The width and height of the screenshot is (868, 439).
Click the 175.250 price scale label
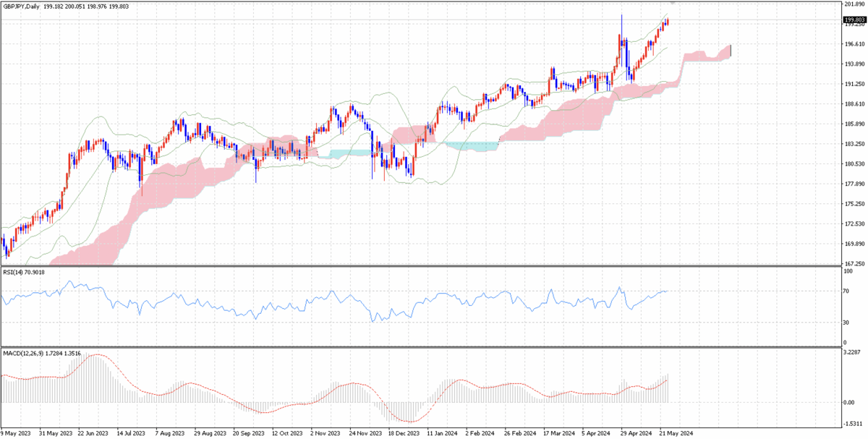pos(855,204)
